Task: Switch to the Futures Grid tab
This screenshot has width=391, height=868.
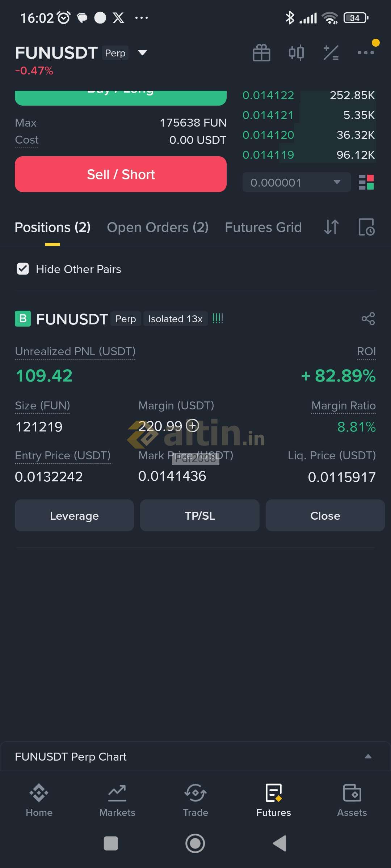Action: 263,227
